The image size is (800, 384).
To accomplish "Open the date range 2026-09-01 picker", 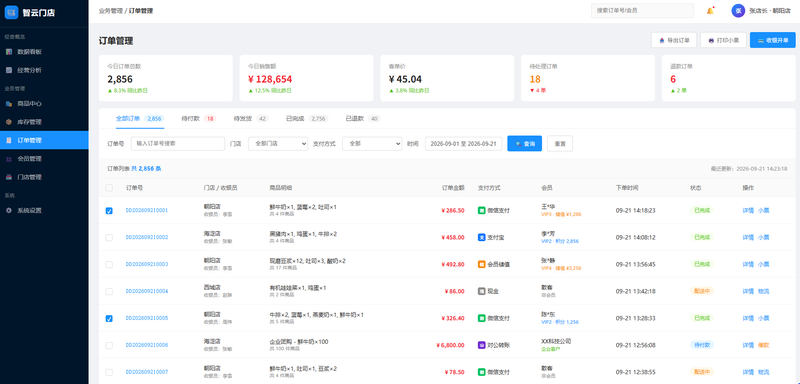I will [x=464, y=144].
